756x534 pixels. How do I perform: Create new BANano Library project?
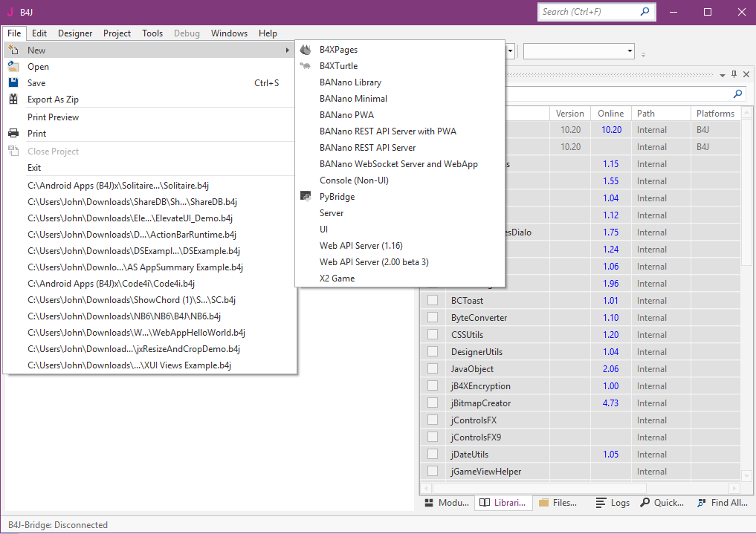[x=400, y=82]
